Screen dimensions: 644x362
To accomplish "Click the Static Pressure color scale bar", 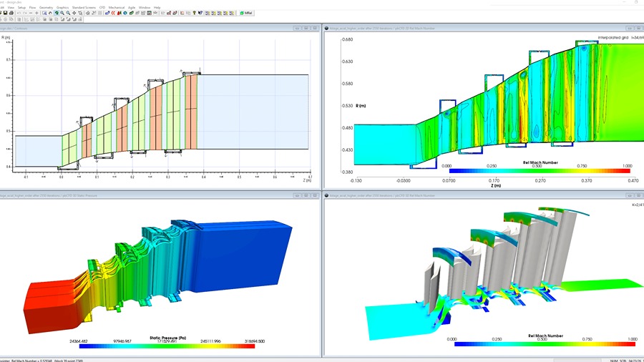I will 167,346.
